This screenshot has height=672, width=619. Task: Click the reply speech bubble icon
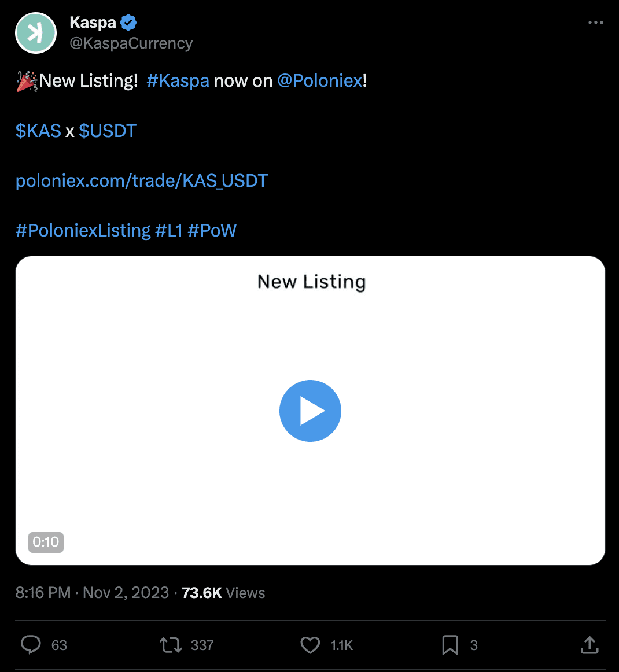click(x=31, y=645)
